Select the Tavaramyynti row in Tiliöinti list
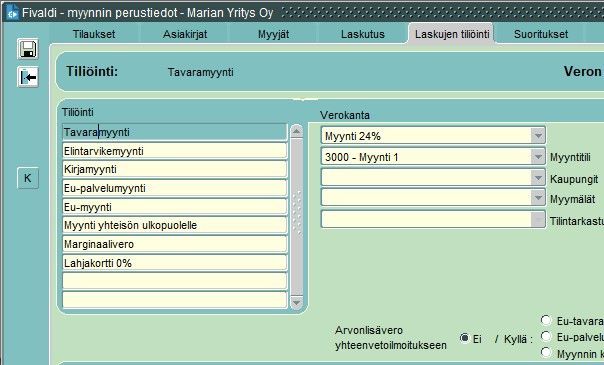Image resolution: width=604 pixels, height=365 pixels. (174, 132)
